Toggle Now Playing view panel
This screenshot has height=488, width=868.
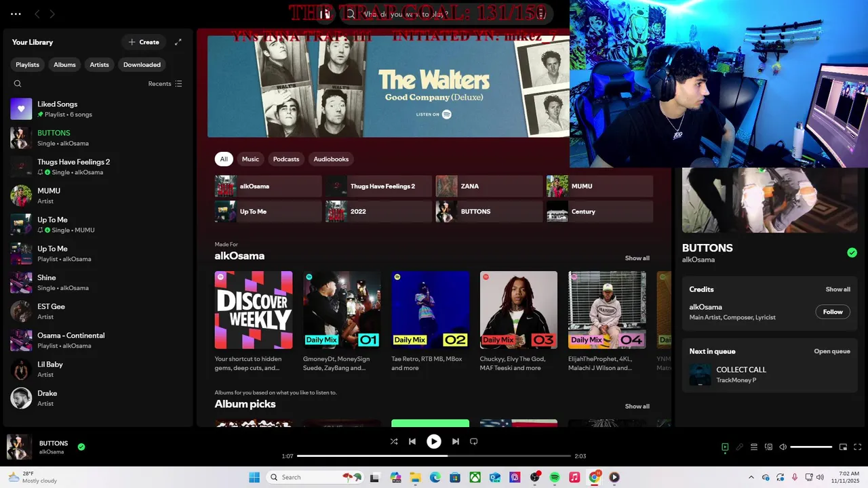tap(725, 447)
